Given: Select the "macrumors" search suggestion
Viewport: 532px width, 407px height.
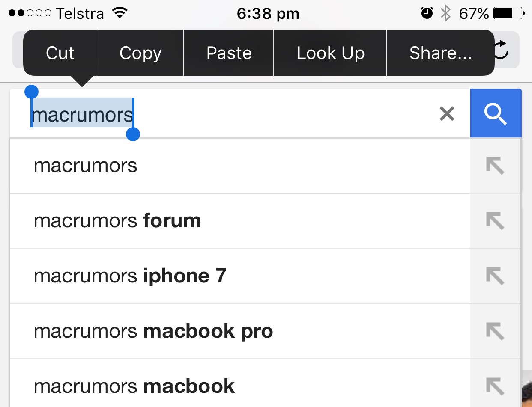Looking at the screenshot, I should [x=86, y=166].
